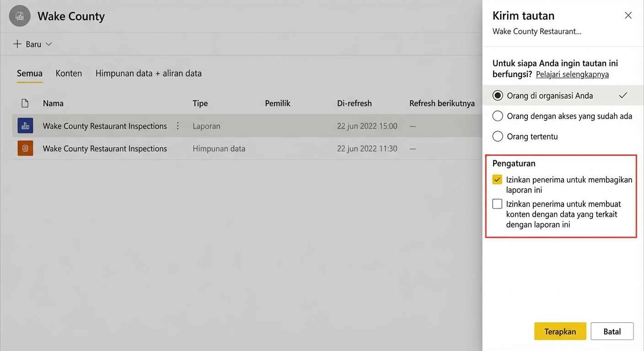This screenshot has height=351, width=644.
Task: Open the 'Pelajari selengkapnya' link
Action: (572, 74)
